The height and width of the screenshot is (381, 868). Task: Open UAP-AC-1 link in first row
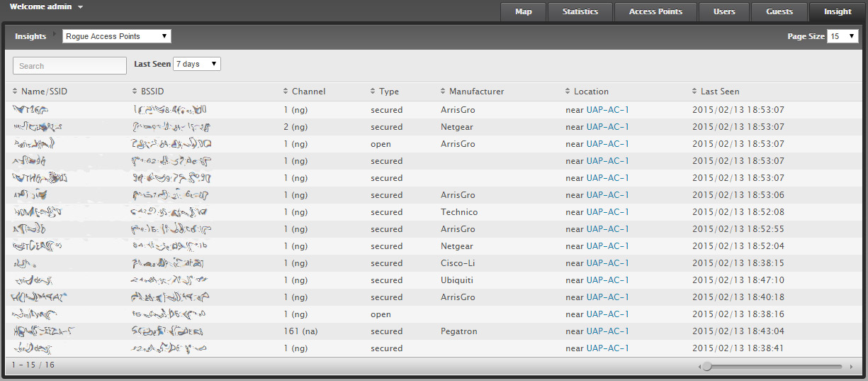pos(607,110)
